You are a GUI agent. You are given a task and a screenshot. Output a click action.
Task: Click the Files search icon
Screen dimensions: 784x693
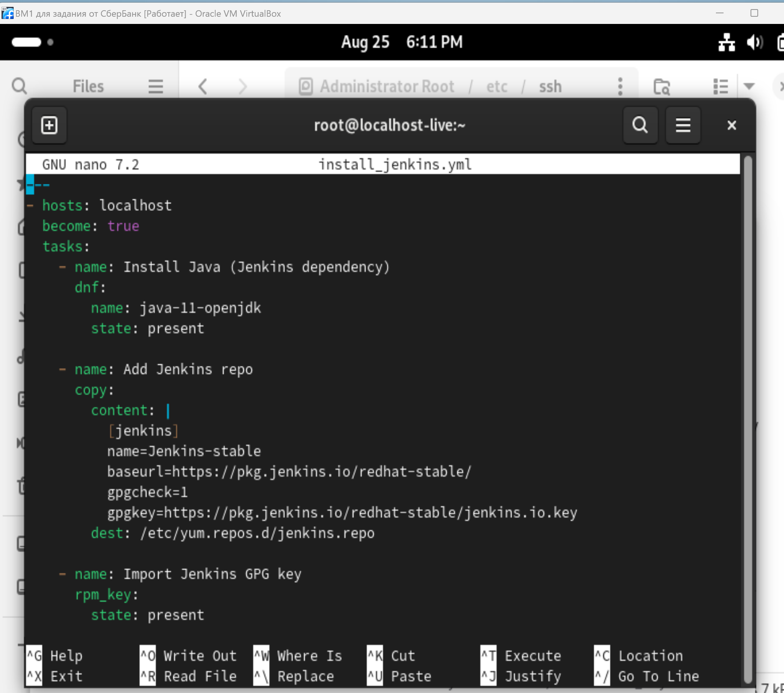click(x=19, y=86)
